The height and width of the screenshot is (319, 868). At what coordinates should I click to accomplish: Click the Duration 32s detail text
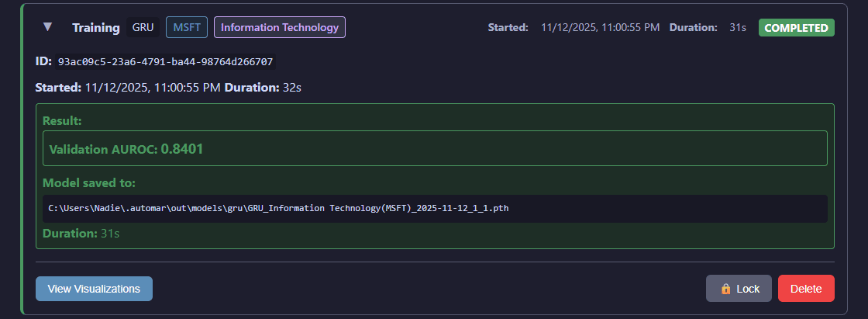pos(263,88)
